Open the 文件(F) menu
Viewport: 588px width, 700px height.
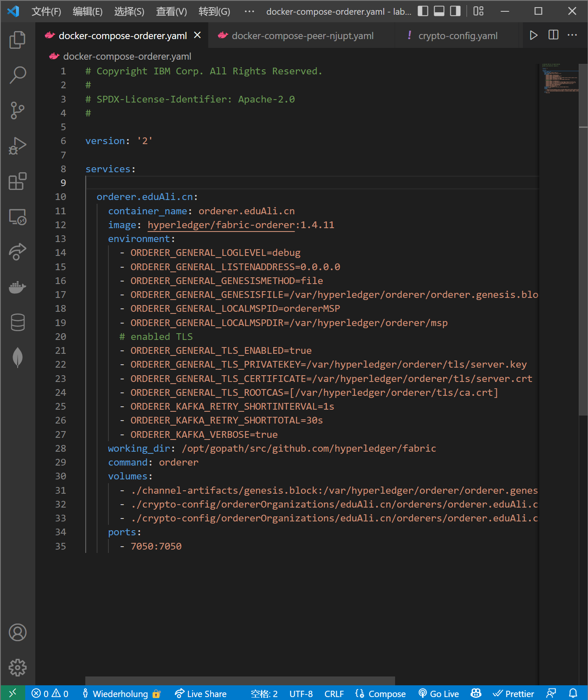point(46,11)
